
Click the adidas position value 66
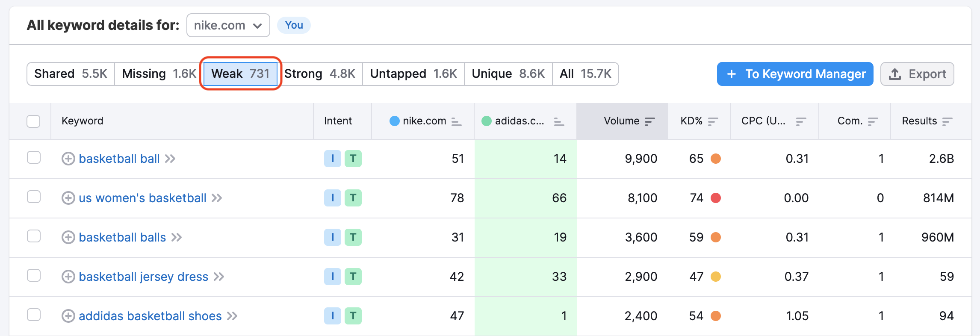click(559, 198)
